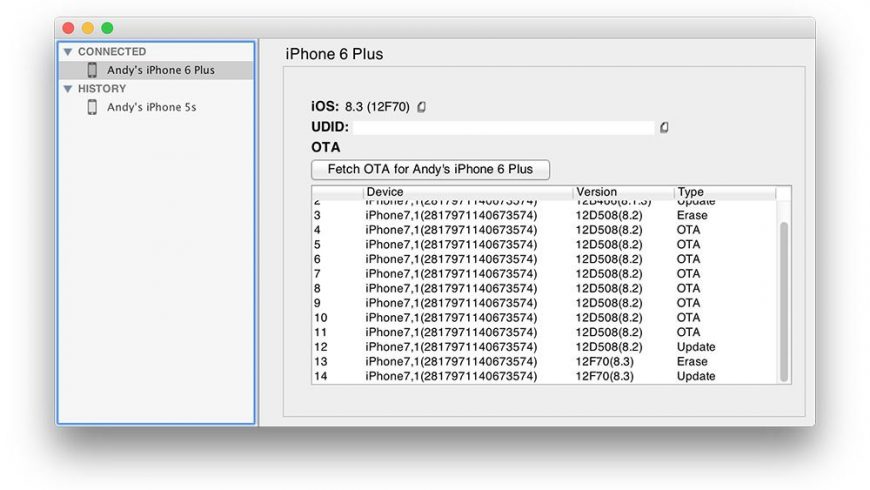This screenshot has width=870, height=490.
Task: Select row 5 in OTA table
Action: pyautogui.click(x=544, y=245)
